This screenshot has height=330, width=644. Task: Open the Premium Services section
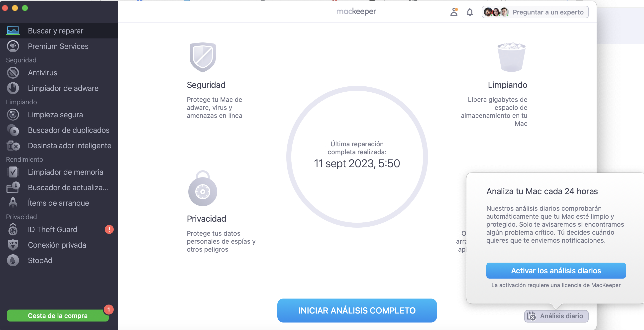pos(58,46)
